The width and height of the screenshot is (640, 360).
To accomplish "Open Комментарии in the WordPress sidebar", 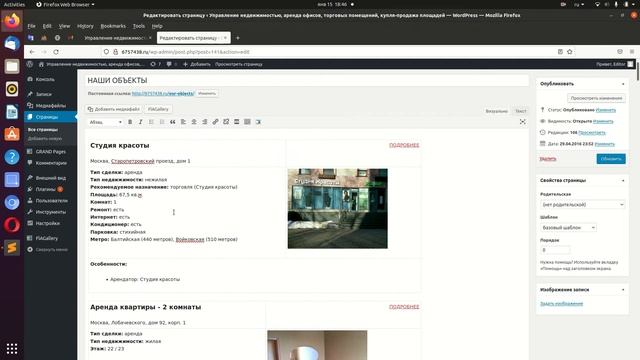I will (51, 163).
